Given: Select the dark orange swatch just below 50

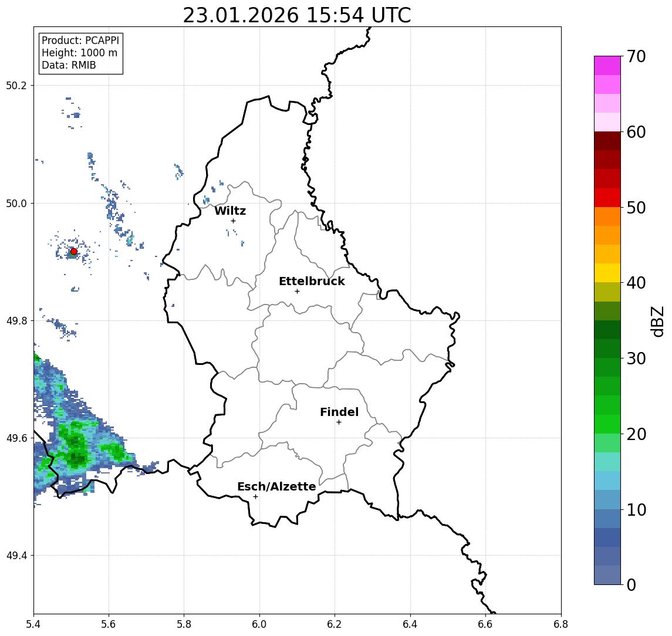Looking at the screenshot, I should click(607, 216).
